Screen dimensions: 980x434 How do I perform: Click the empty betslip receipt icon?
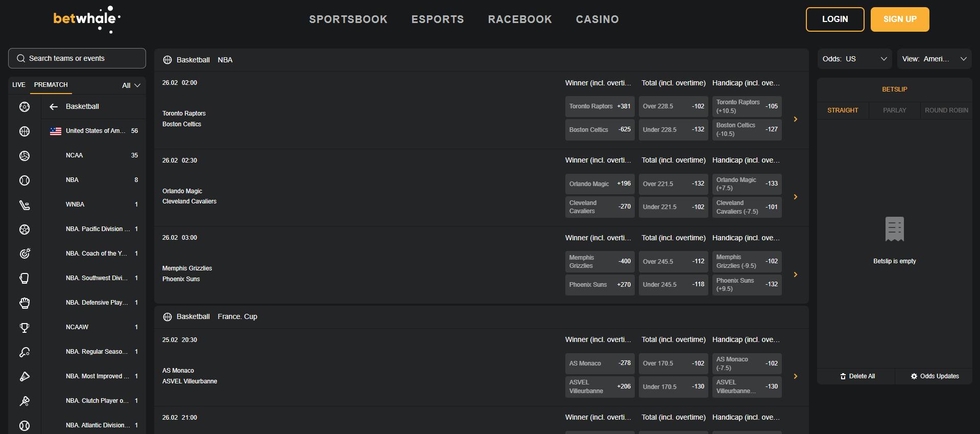(x=895, y=229)
